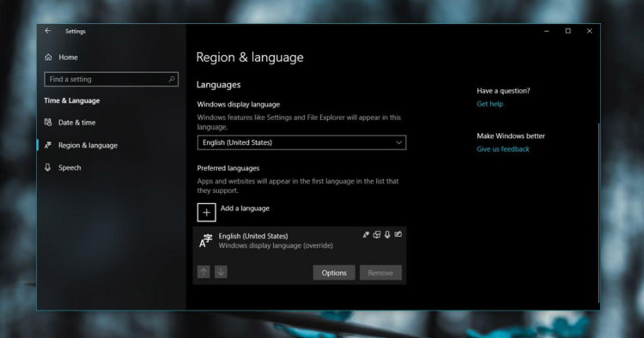Click the display language feature icon

[x=366, y=234]
